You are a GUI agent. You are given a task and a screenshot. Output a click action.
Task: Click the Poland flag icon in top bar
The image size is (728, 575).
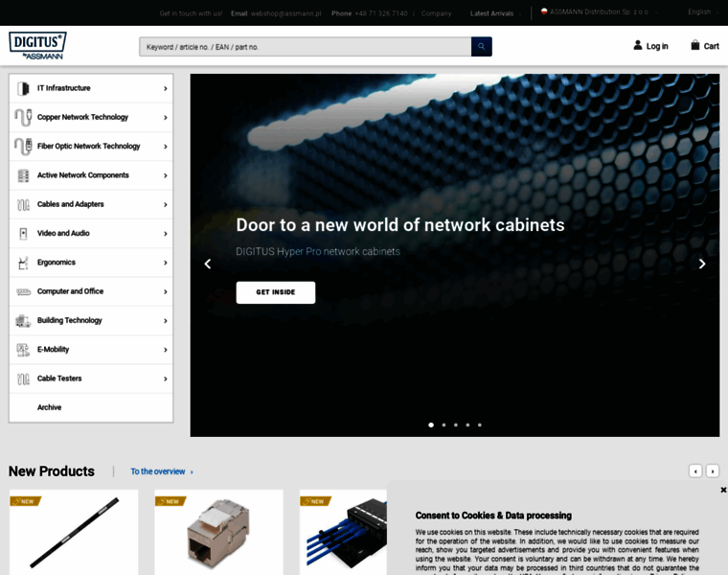tap(544, 11)
